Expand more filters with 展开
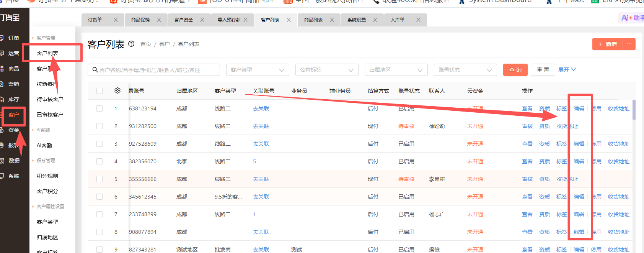 (567, 70)
